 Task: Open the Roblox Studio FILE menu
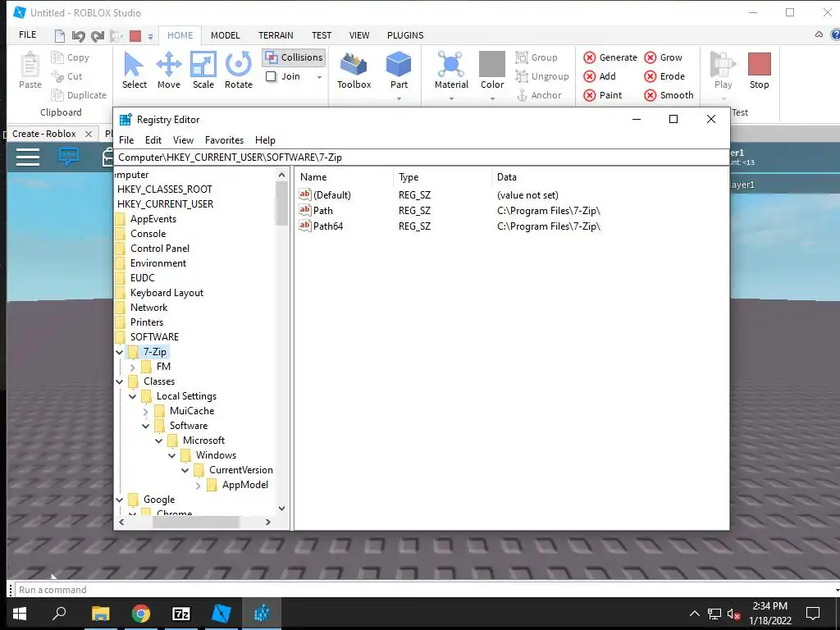tap(27, 34)
